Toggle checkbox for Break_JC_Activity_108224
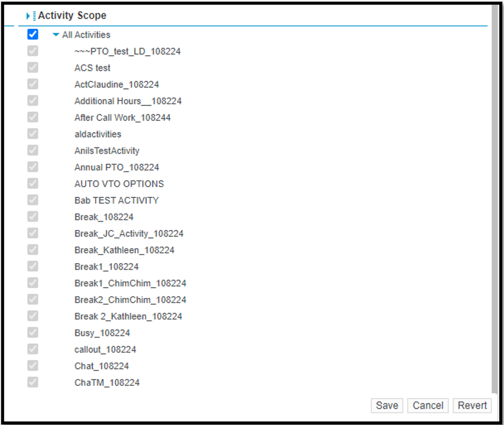This screenshot has width=504, height=425. (33, 233)
